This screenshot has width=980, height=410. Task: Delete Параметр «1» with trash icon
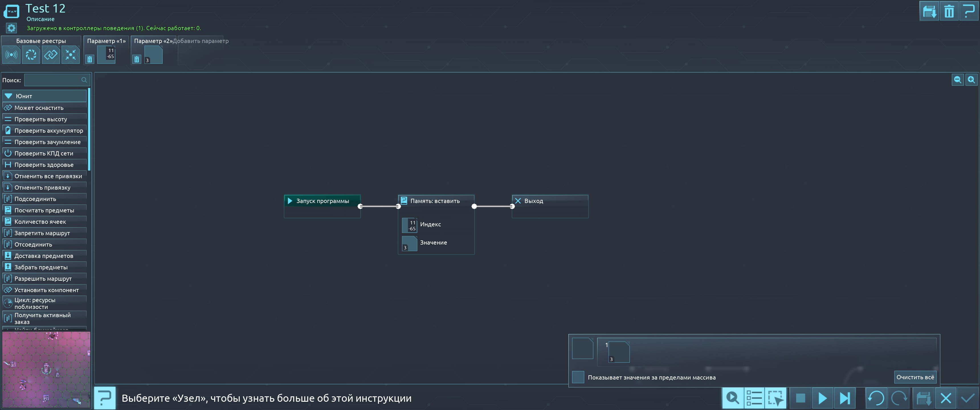tap(89, 59)
